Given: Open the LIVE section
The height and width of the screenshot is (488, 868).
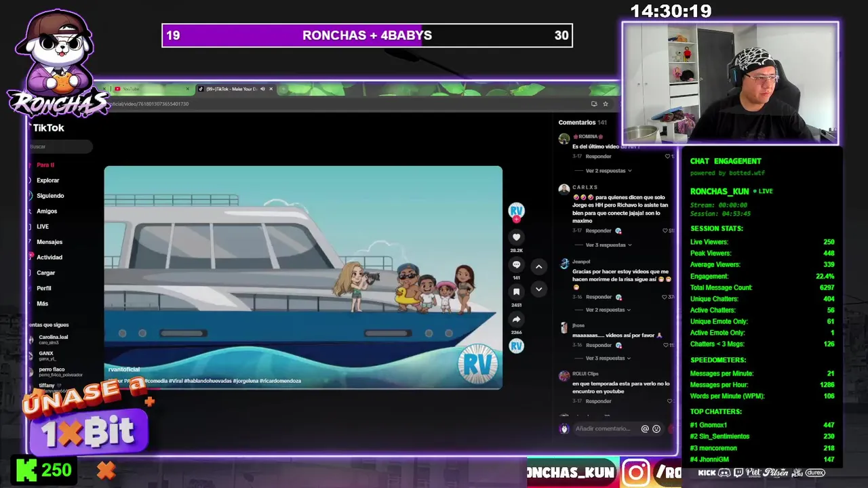Looking at the screenshot, I should 42,226.
